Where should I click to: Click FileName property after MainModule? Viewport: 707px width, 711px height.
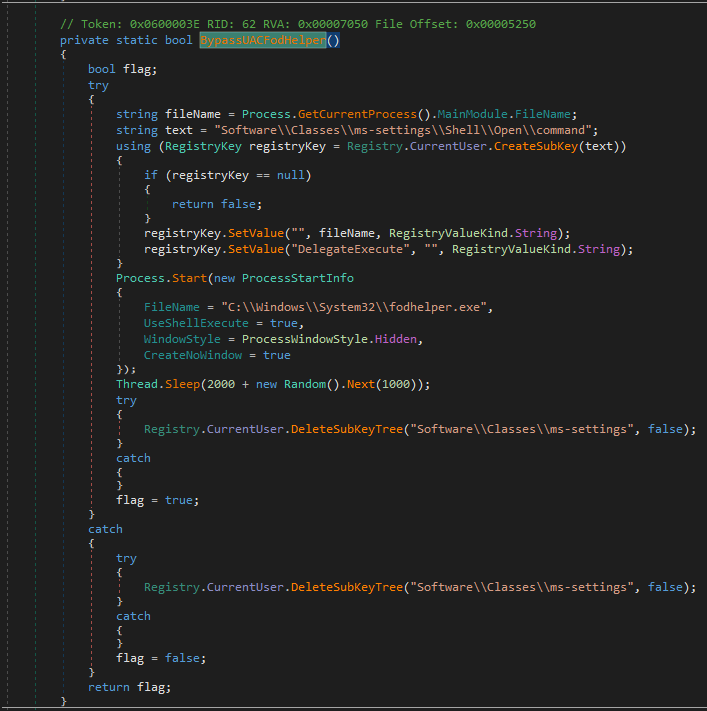[542, 114]
